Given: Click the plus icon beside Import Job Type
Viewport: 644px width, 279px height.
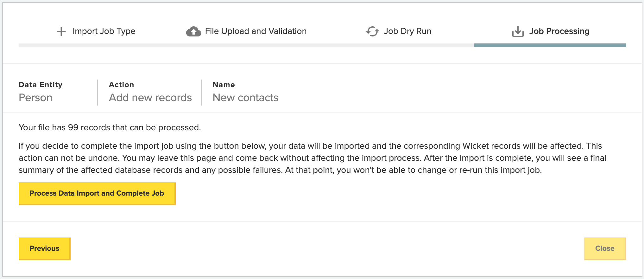Looking at the screenshot, I should pyautogui.click(x=61, y=31).
